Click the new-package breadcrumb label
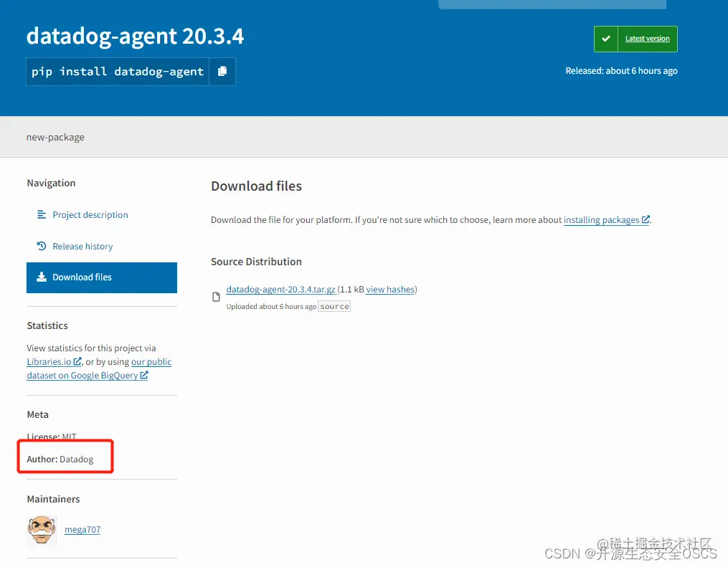 pos(55,136)
